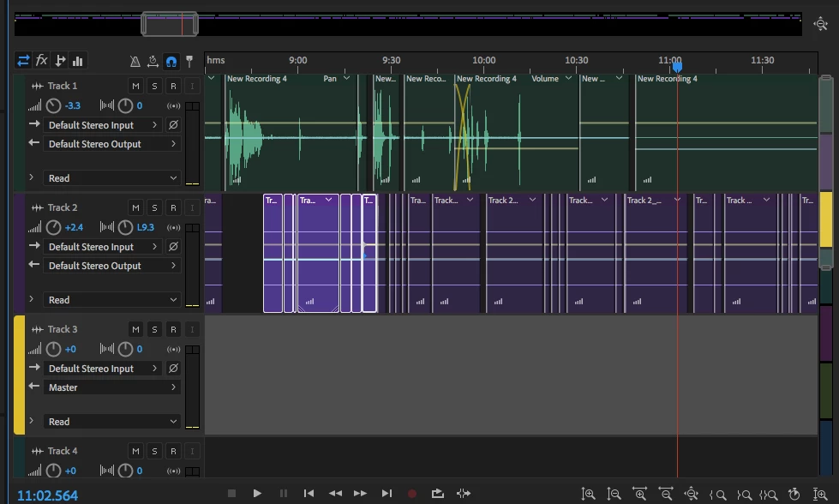839x504 pixels.
Task: Click the Fast Forward button
Action: (360, 494)
